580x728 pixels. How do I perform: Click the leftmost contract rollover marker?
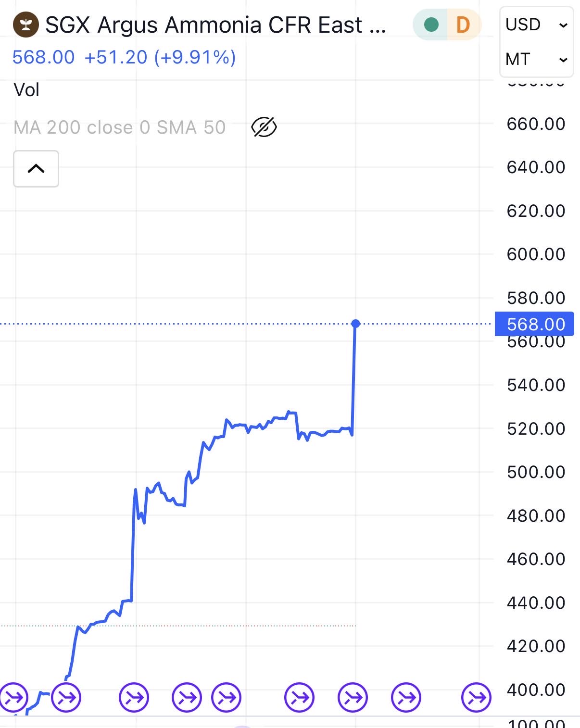13,697
